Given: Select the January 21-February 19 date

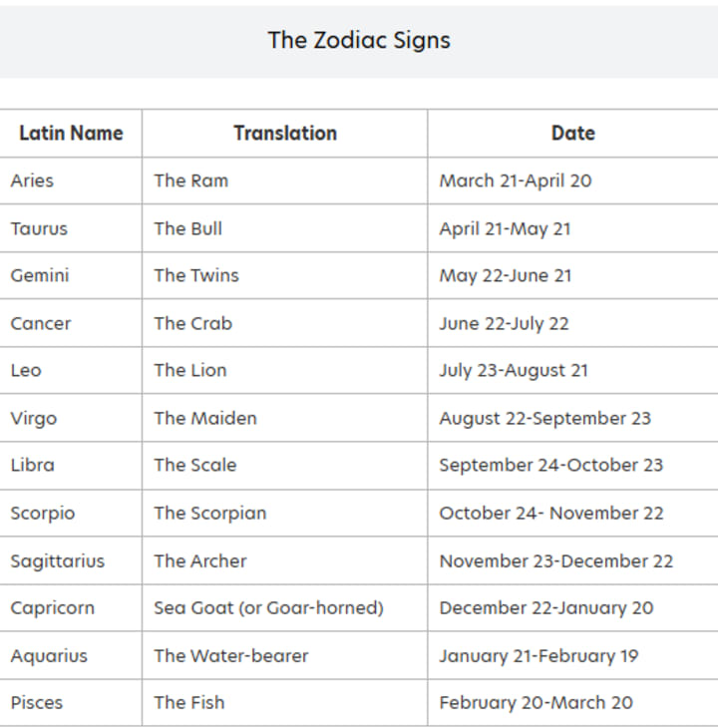Looking at the screenshot, I should 538,656.
